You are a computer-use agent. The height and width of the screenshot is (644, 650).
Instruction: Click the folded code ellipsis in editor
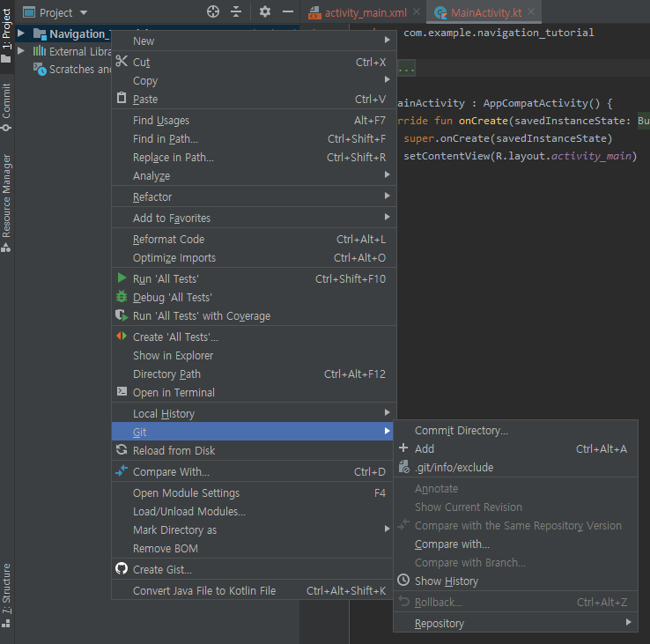pos(406,68)
